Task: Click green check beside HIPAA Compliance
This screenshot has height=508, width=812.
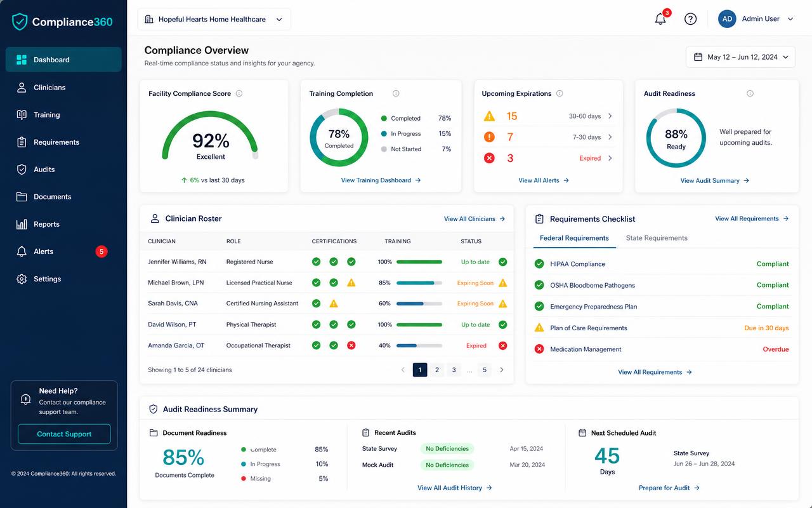Action: [539, 264]
